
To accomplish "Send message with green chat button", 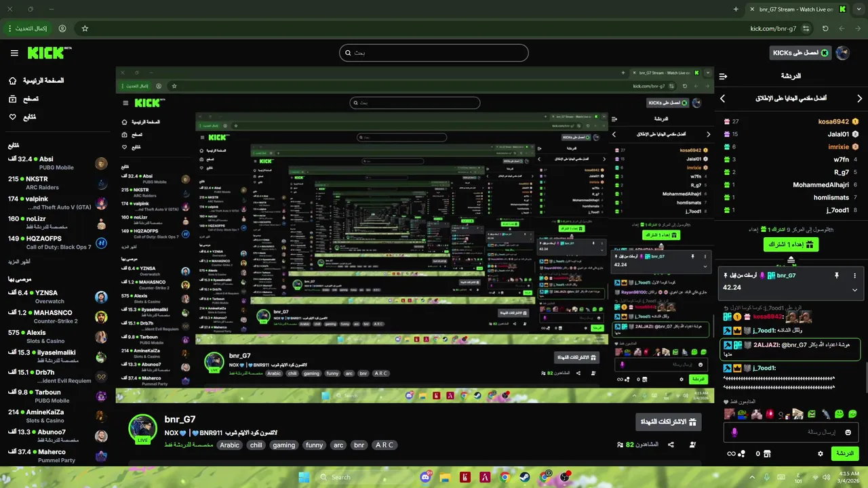I will [845, 453].
